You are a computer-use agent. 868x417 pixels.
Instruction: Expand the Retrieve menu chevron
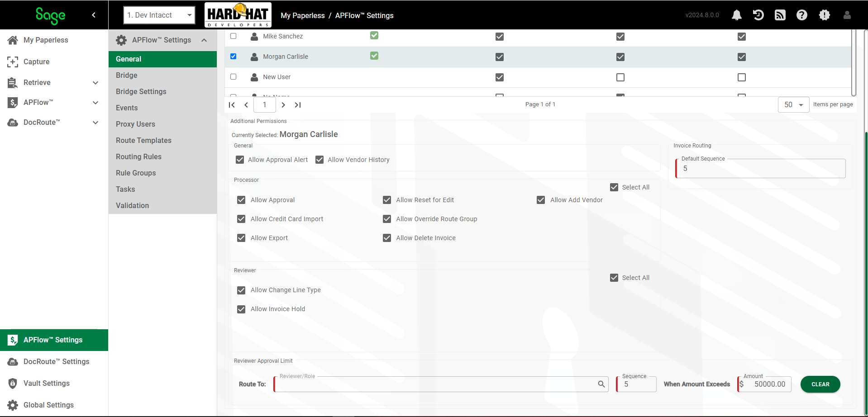[95, 83]
